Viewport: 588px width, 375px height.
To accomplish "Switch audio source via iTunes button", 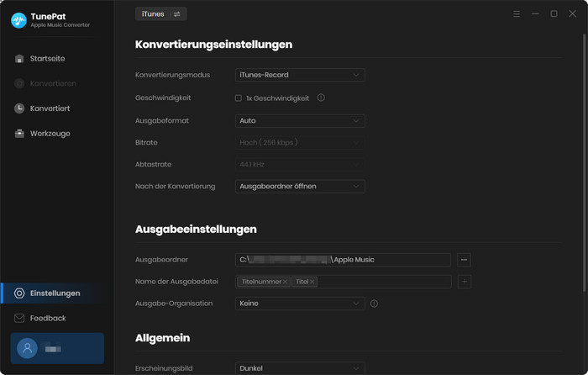I will (161, 14).
